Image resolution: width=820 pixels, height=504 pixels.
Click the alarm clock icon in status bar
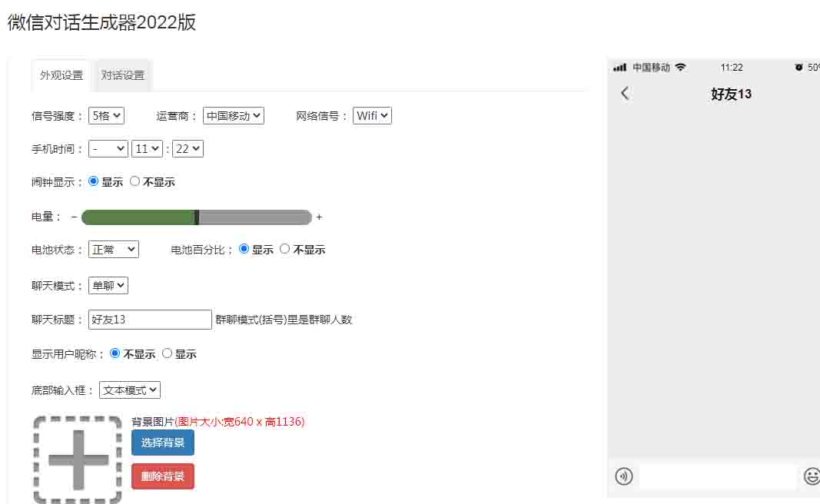[x=799, y=68]
